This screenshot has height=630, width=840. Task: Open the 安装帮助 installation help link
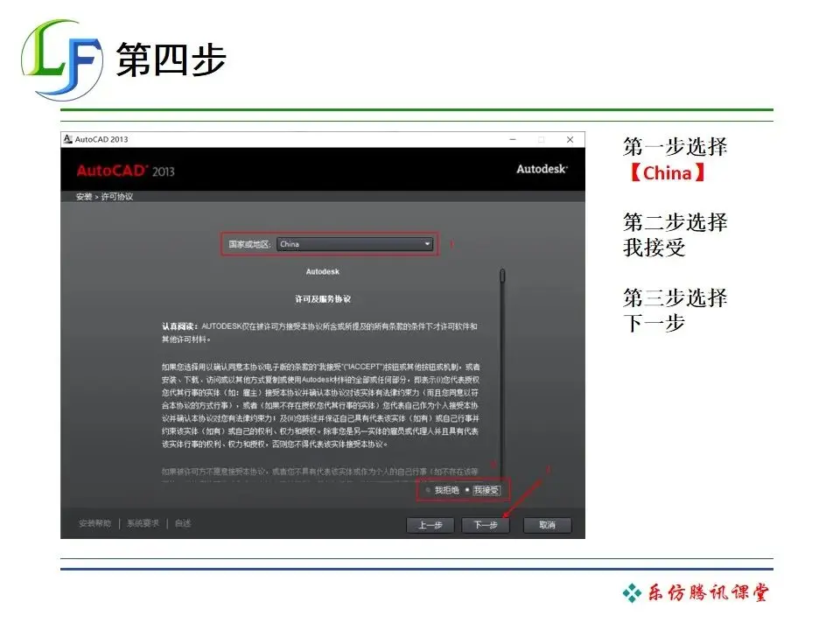(x=94, y=523)
